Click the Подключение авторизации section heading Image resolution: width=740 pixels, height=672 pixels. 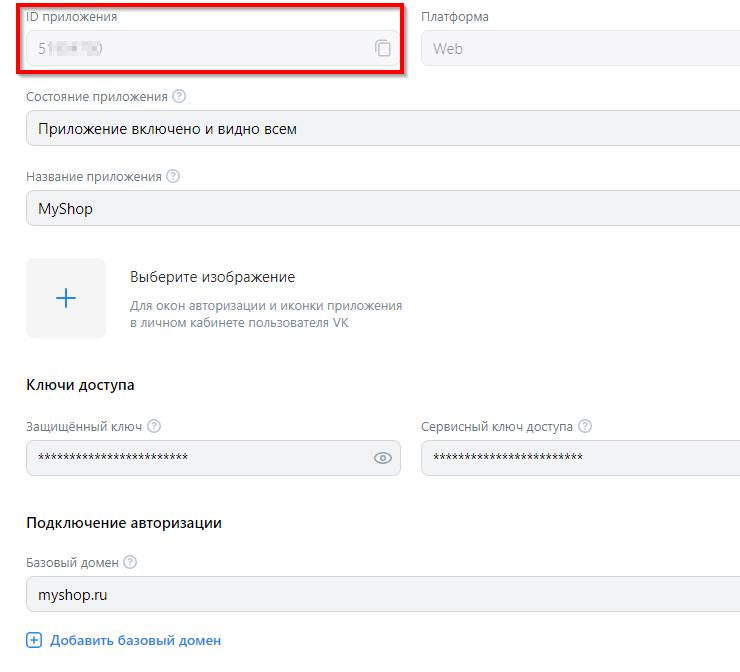124,522
